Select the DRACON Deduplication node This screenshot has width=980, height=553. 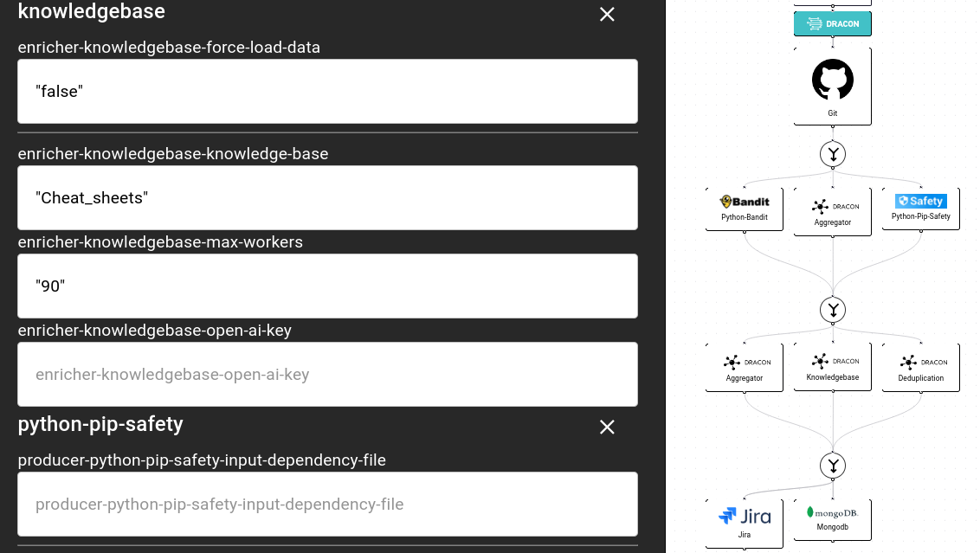pyautogui.click(x=920, y=366)
